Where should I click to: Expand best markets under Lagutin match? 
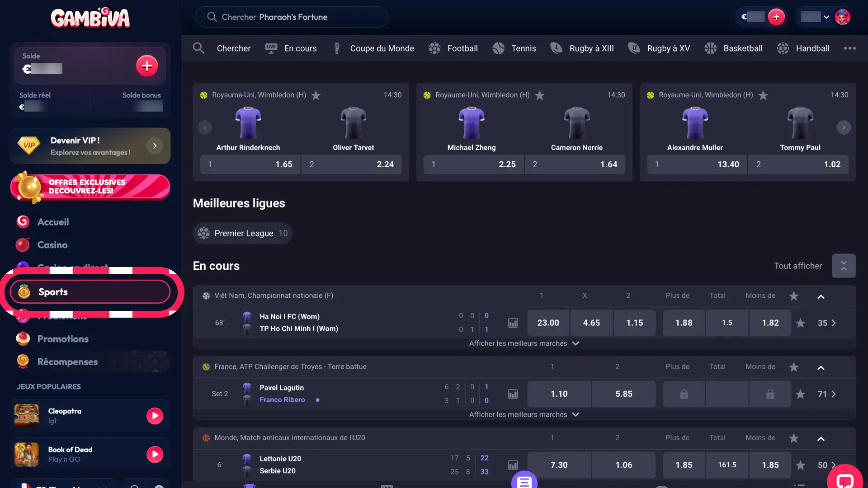pyautogui.click(x=524, y=414)
